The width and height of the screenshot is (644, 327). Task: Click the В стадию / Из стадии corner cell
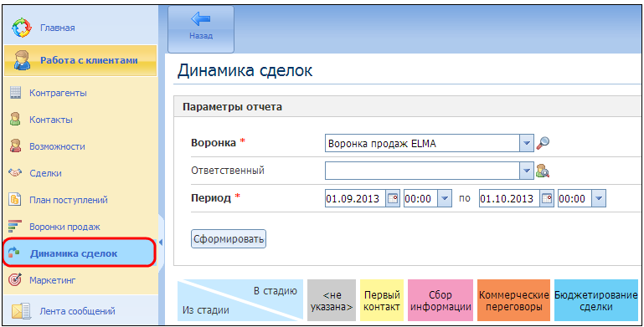tap(240, 300)
